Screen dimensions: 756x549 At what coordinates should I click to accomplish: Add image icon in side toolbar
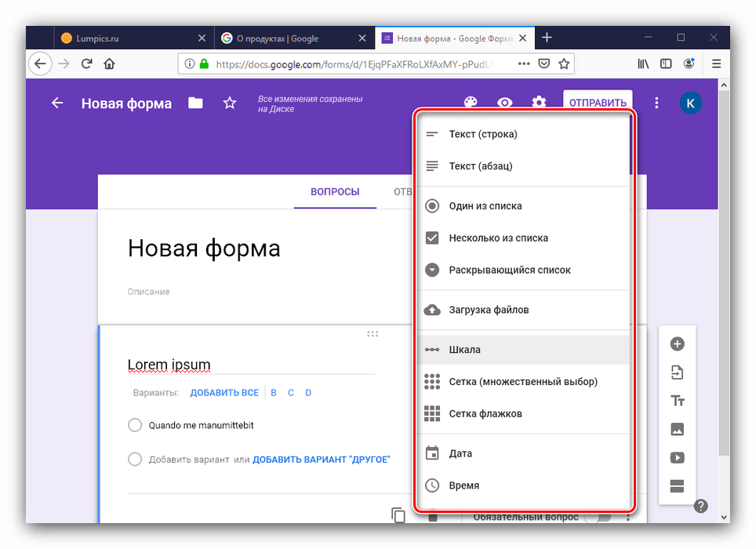pyautogui.click(x=677, y=429)
